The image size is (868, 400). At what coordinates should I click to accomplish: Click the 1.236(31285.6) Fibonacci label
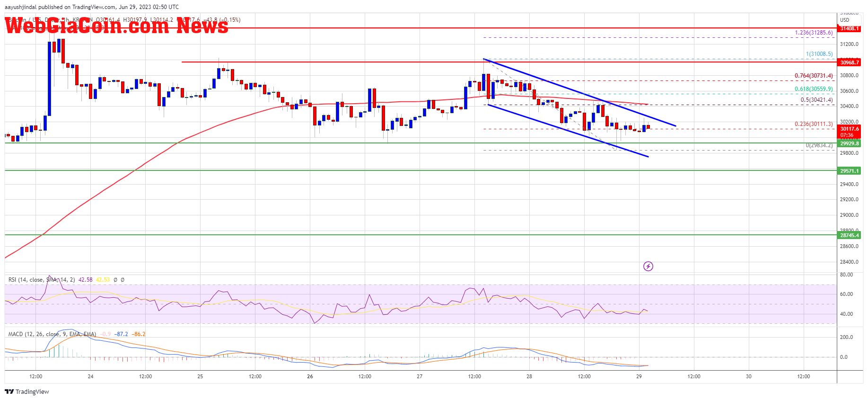tap(814, 33)
